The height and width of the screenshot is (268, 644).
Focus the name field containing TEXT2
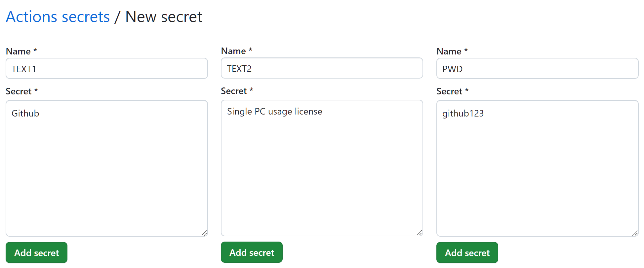[322, 68]
